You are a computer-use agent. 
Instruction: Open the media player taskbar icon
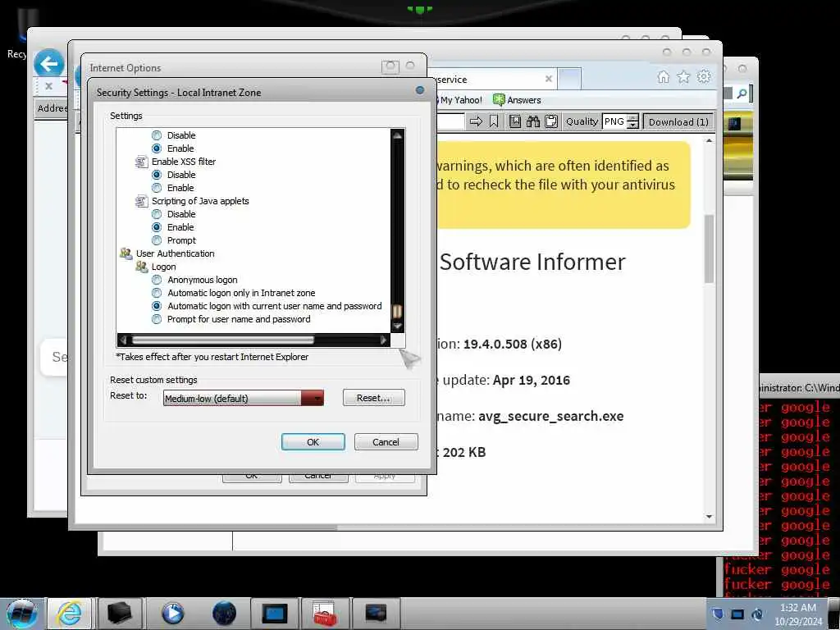(172, 613)
